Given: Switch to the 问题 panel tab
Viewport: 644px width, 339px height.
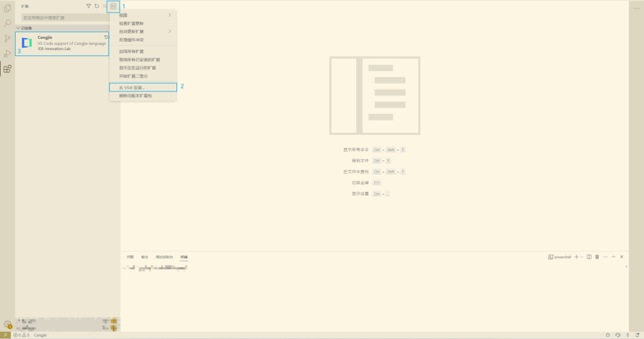Looking at the screenshot, I should (130, 257).
